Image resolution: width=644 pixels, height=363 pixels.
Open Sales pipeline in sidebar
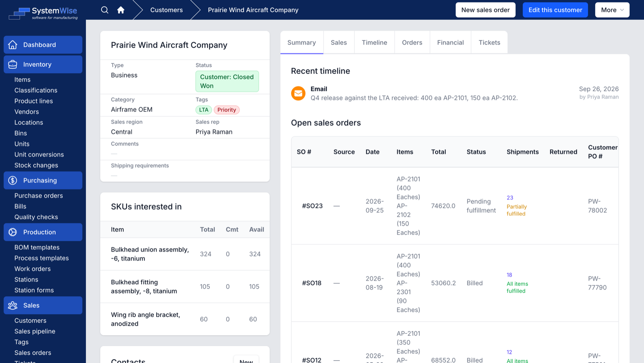(x=35, y=331)
